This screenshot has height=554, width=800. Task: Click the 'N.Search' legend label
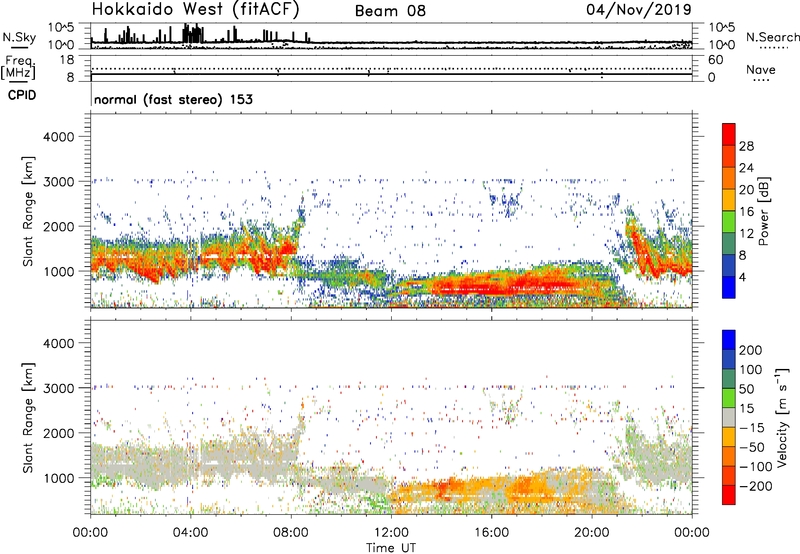(x=773, y=37)
